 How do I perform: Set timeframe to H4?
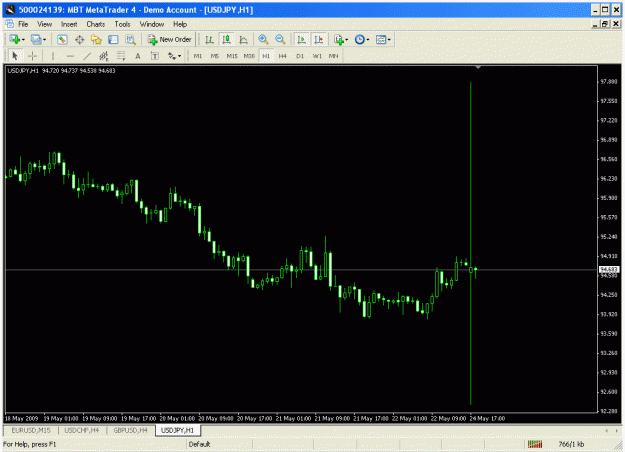[x=283, y=56]
